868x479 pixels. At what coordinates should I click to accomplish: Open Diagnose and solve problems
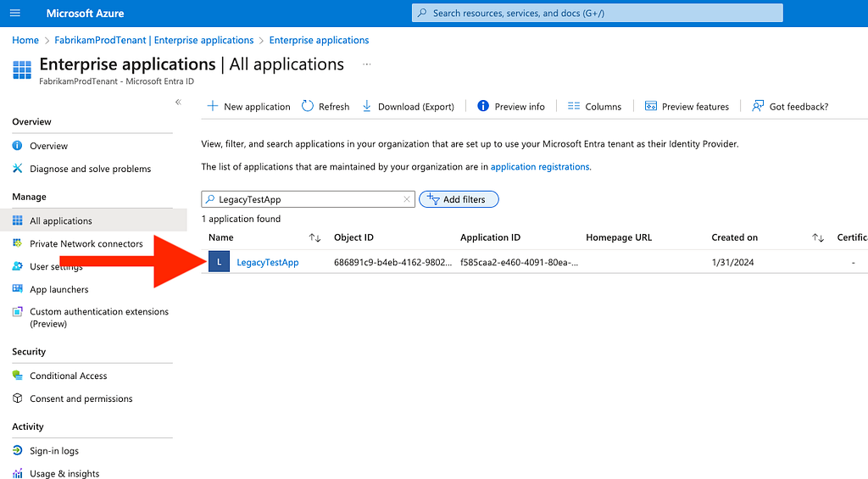92,169
